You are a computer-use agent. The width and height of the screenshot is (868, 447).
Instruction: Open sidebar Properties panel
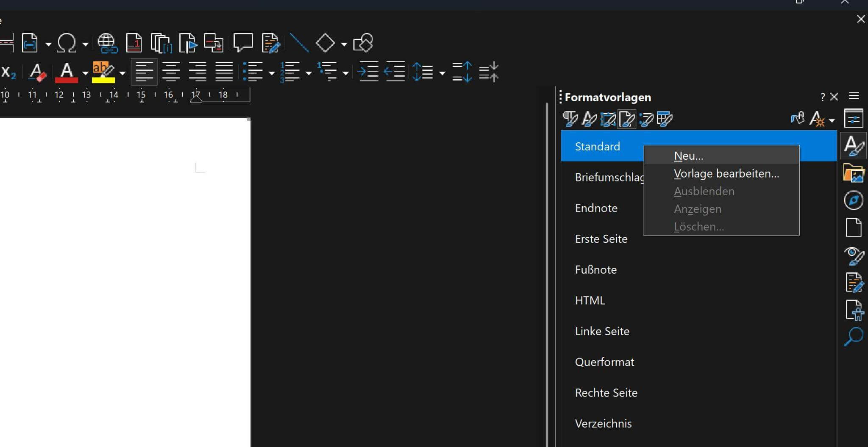[853, 118]
